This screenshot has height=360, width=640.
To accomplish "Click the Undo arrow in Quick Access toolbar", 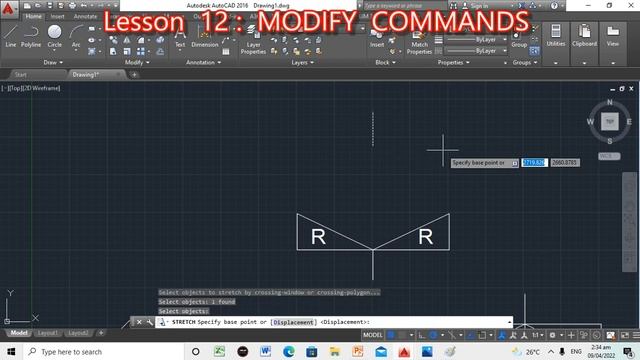I will [84, 6].
